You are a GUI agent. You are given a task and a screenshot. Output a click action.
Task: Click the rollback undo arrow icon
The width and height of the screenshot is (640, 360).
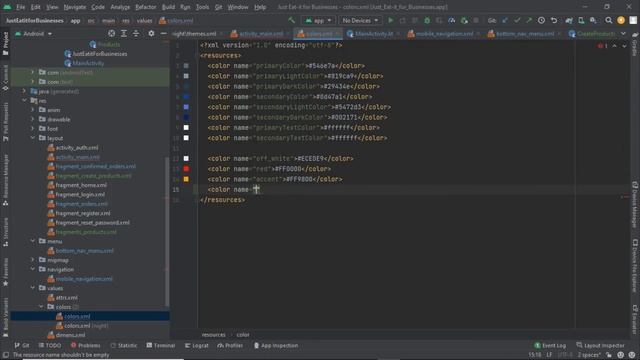pyautogui.click(x=554, y=20)
